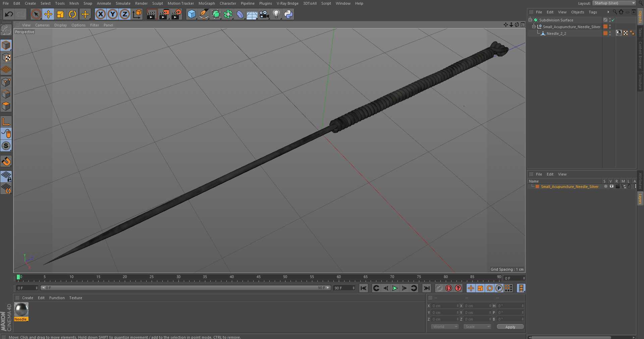Add a Bend deformer

240,14
